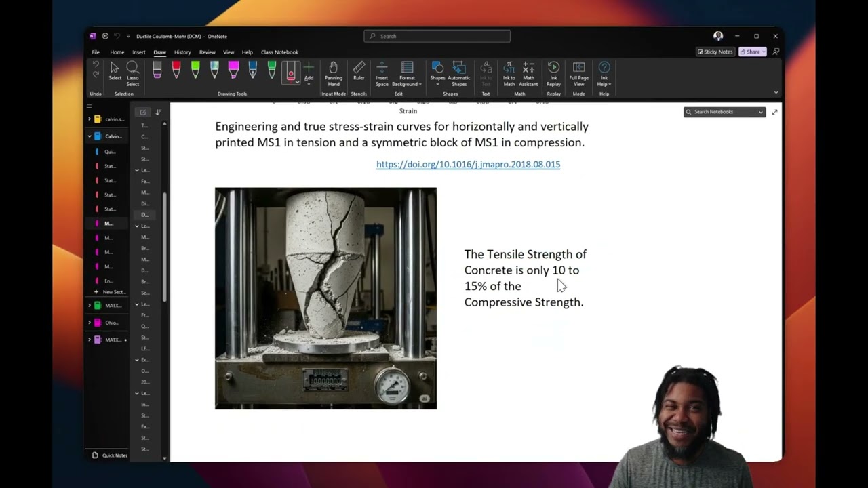Image resolution: width=868 pixels, height=488 pixels.
Task: Click the Ink to Math button
Action: coord(509,73)
